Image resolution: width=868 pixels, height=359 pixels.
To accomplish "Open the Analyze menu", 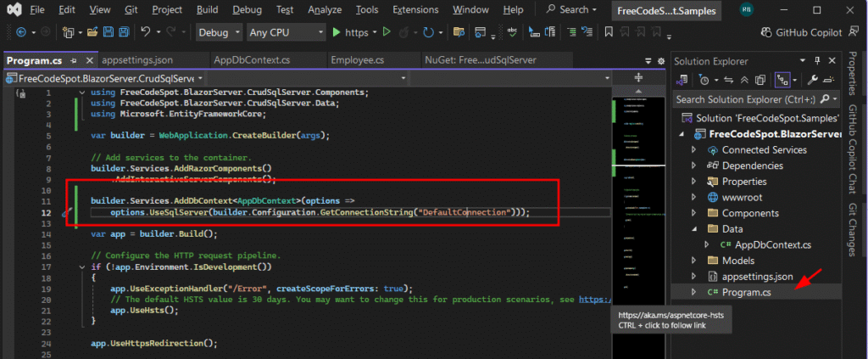I will click(325, 10).
